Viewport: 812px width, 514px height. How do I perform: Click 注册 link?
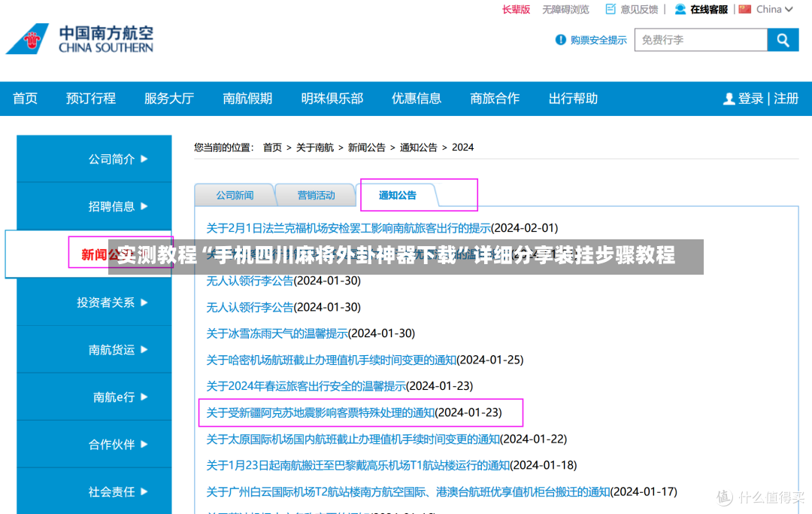click(x=786, y=99)
